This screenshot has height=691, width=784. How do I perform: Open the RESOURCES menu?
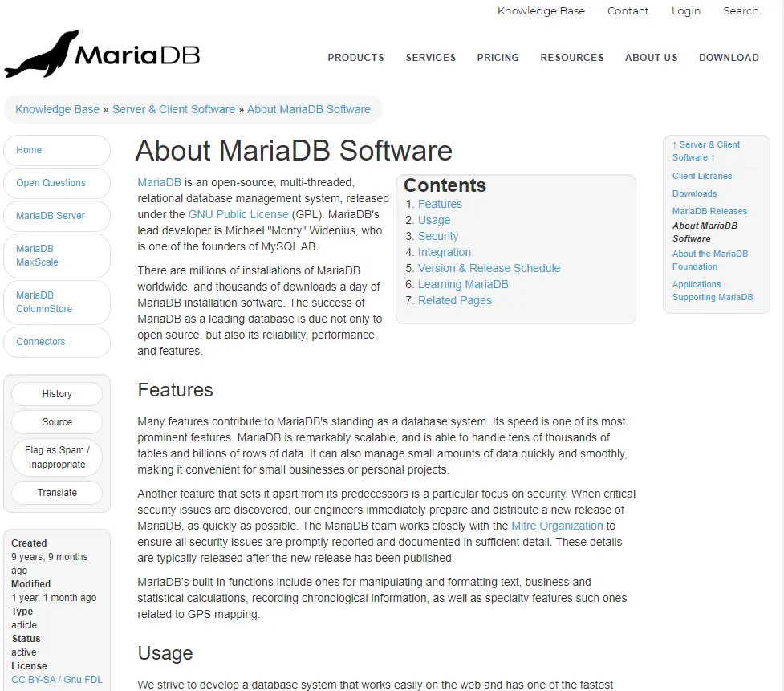pyautogui.click(x=572, y=58)
